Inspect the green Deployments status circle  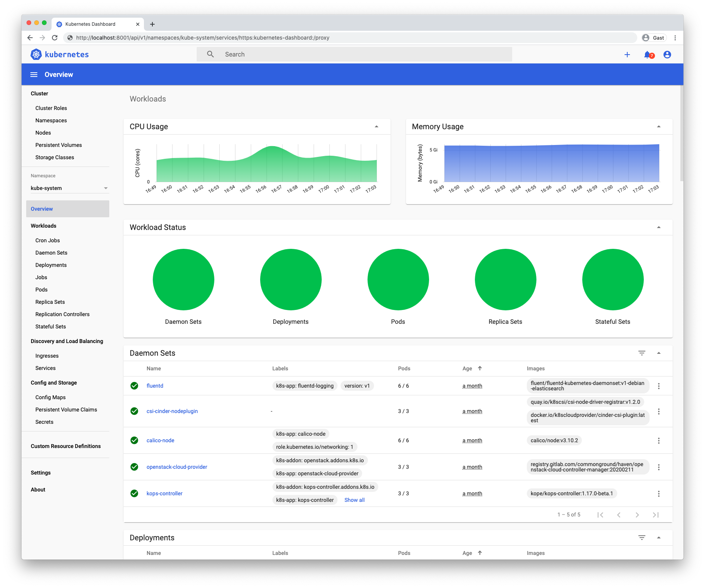coord(291,280)
